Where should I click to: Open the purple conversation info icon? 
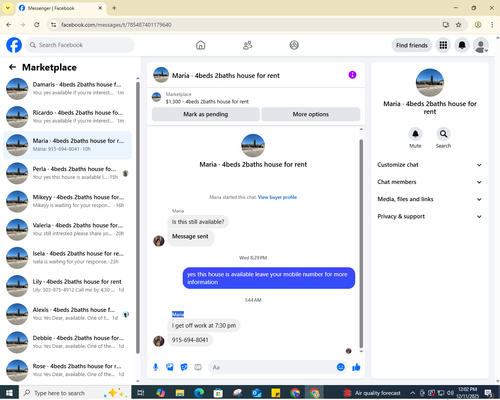tap(352, 75)
